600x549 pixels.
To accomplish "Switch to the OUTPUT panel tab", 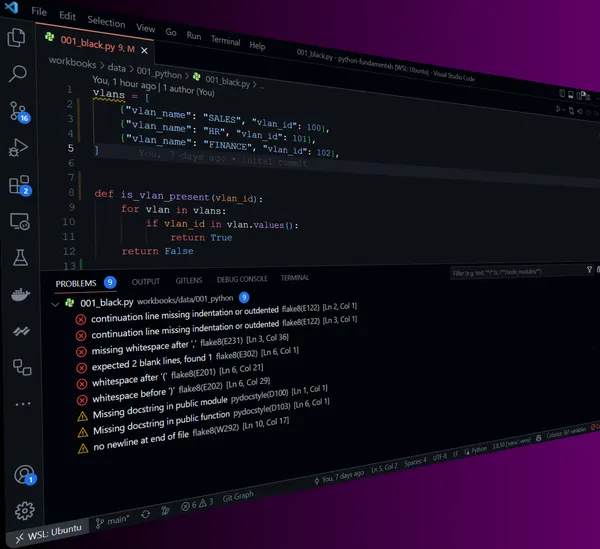I will pos(146,282).
